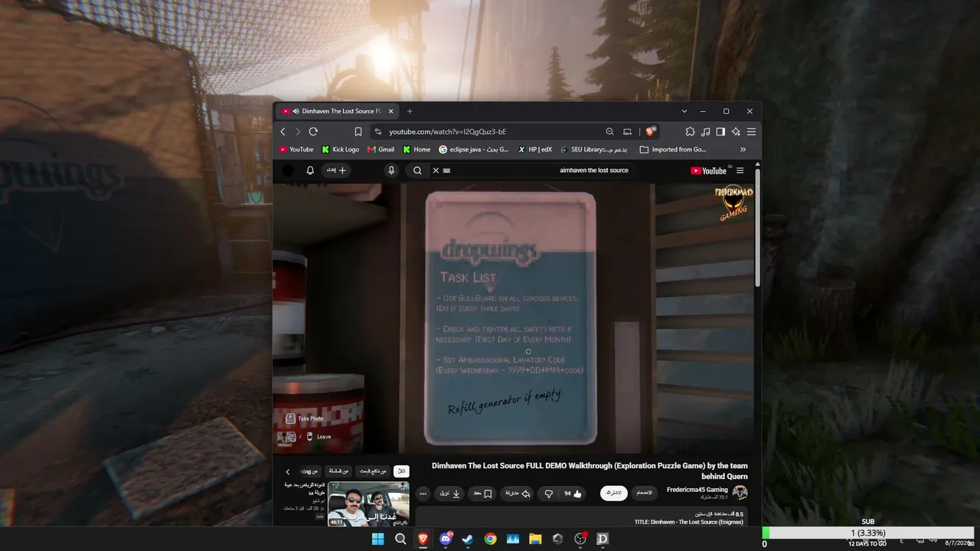Join the Fredericma45 Gaming channel membership

click(645, 494)
